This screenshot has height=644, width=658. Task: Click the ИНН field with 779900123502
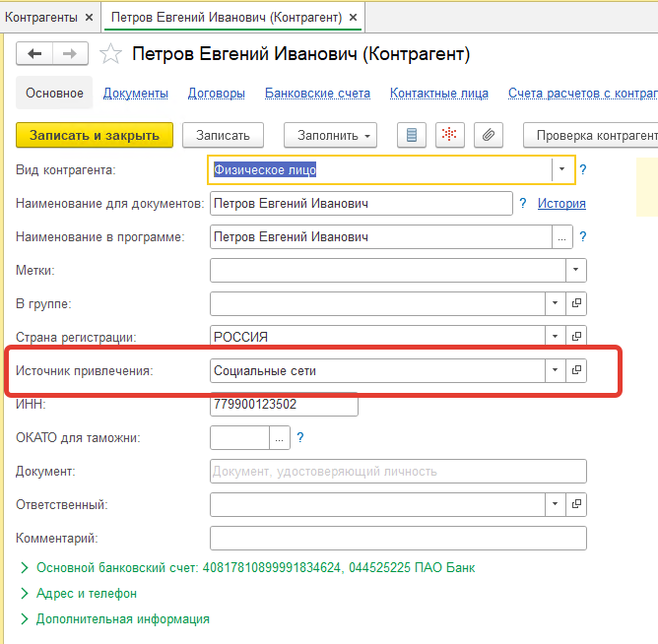click(x=284, y=404)
